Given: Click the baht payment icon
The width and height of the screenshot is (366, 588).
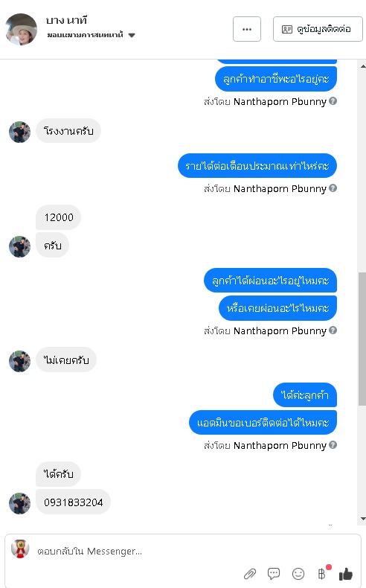Looking at the screenshot, I should point(322,574).
